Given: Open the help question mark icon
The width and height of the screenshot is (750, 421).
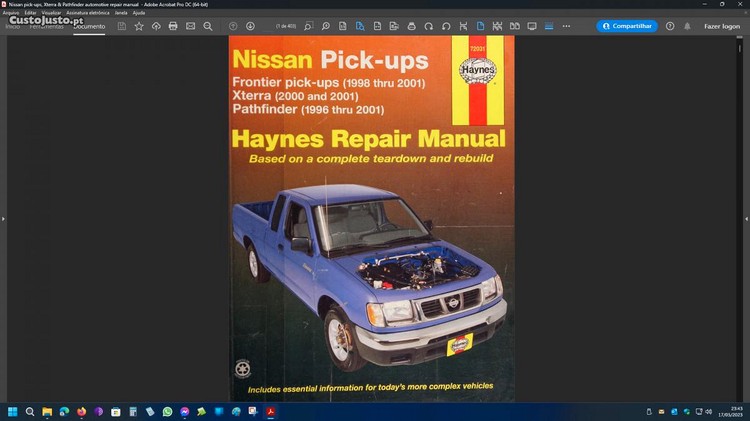Looking at the screenshot, I should tap(670, 26).
